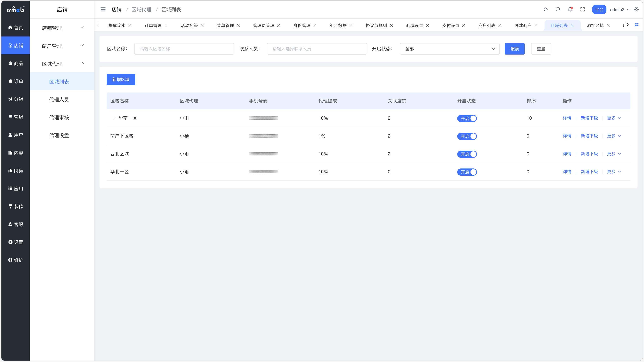Expand the 华南一区 row arrow

tap(114, 118)
